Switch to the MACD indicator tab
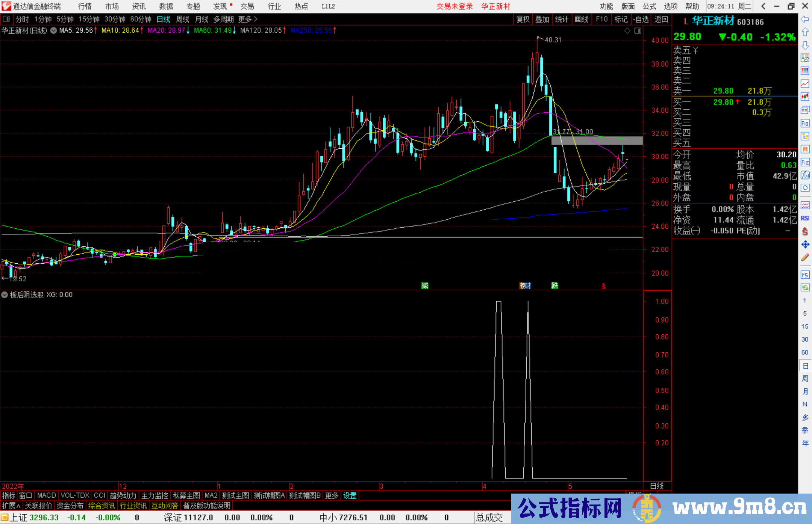The height and width of the screenshot is (524, 812). [47, 495]
